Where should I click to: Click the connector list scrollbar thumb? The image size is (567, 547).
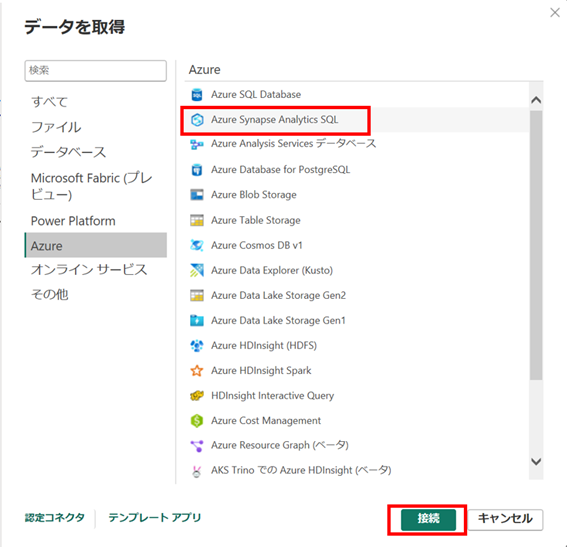pyautogui.click(x=536, y=245)
